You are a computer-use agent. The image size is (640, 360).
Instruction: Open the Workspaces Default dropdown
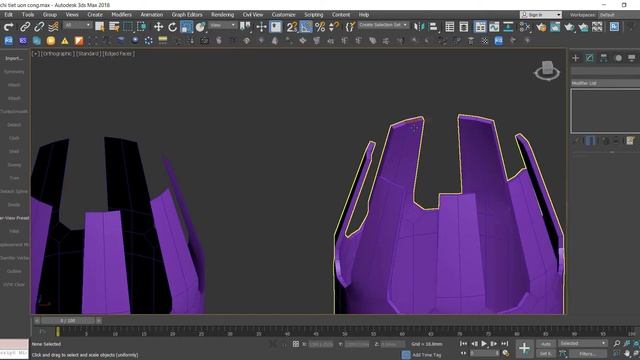coord(618,15)
